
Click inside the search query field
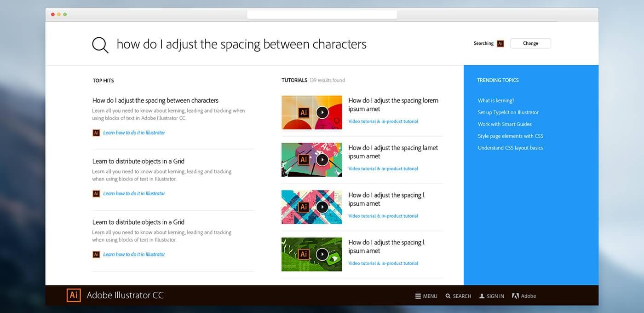[x=241, y=44]
